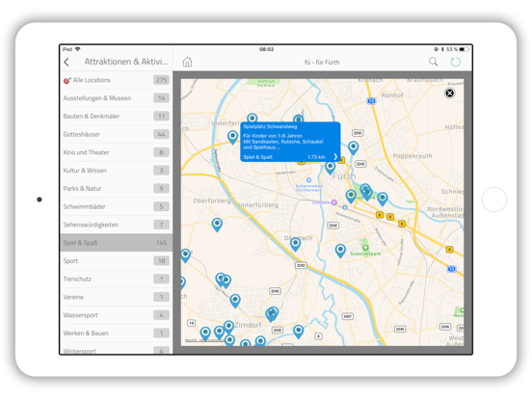Choose Sport entry in list

(117, 261)
